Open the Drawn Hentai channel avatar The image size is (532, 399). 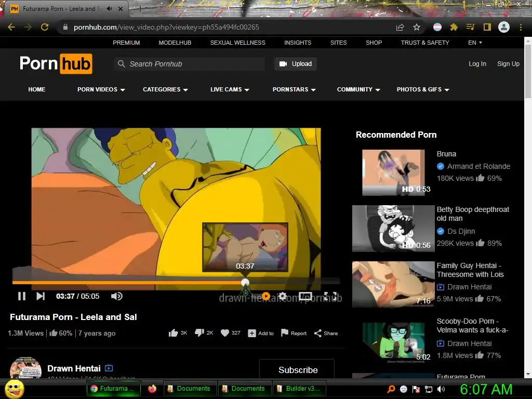(25, 368)
